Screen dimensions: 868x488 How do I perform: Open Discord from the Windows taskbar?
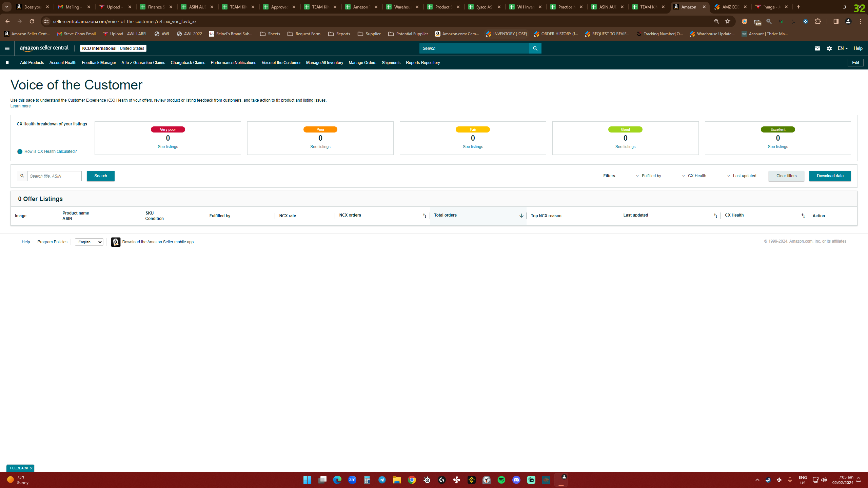coord(516,480)
